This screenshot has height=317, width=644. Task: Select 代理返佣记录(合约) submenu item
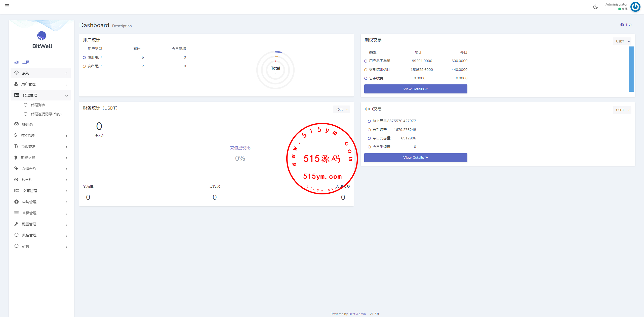[x=46, y=114]
